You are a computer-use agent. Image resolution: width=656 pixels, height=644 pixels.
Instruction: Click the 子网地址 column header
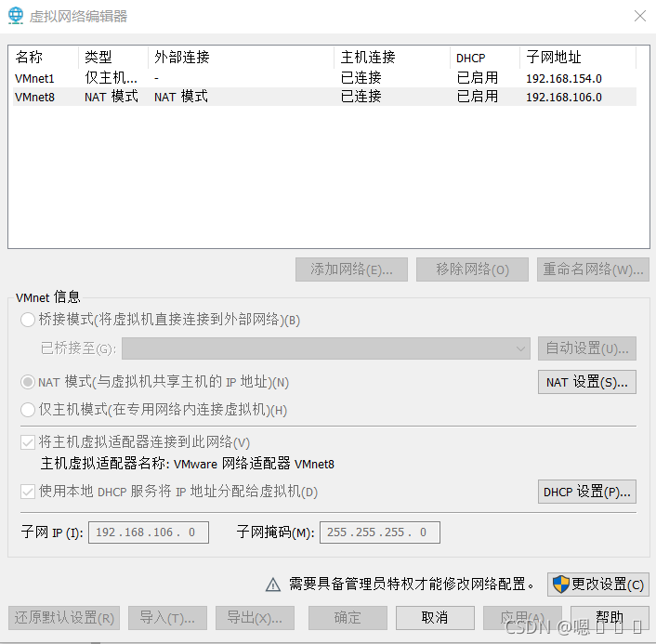click(x=578, y=57)
